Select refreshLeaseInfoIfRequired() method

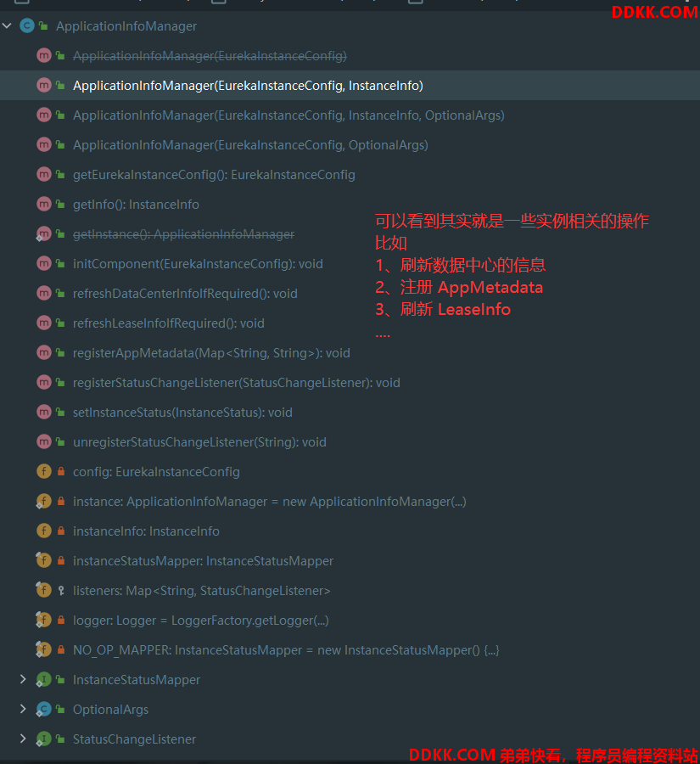(350, 323)
